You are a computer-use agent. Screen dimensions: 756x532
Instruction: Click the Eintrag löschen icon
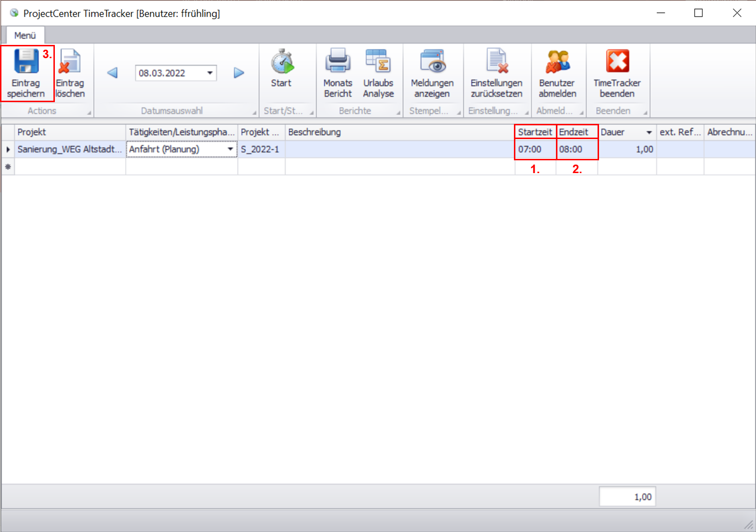(70, 62)
